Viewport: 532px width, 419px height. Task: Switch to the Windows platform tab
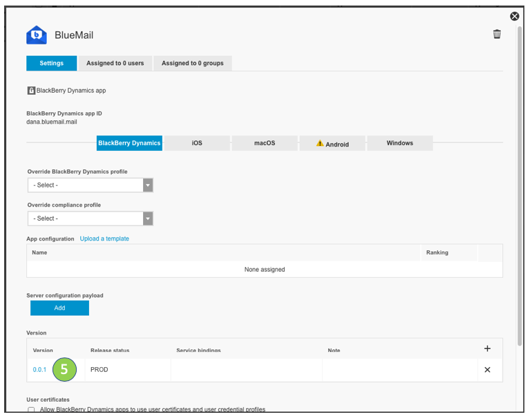point(399,143)
